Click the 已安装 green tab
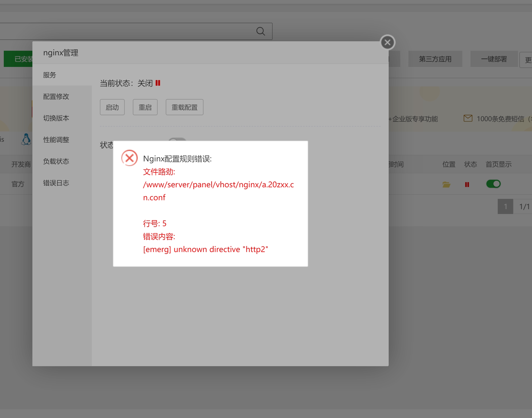The image size is (532, 418). click(x=18, y=59)
